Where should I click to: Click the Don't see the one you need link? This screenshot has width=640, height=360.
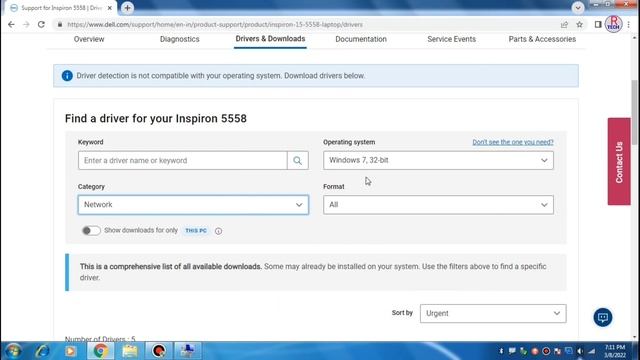513,142
